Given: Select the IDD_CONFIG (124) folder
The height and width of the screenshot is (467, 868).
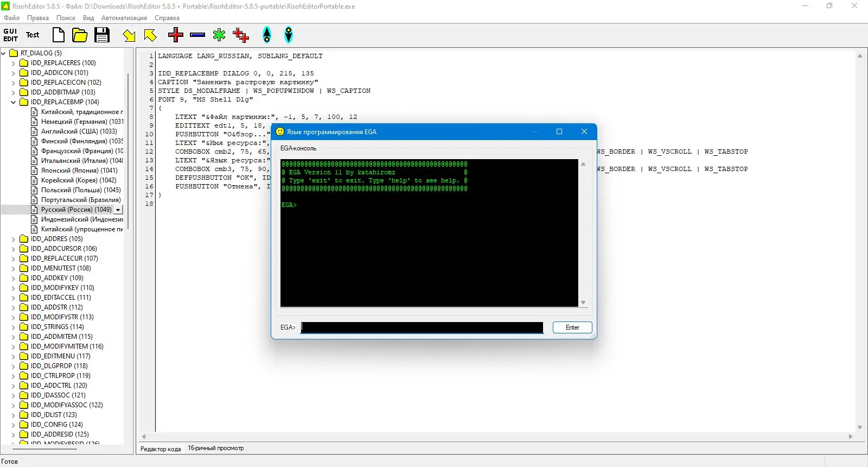Looking at the screenshot, I should click(56, 425).
